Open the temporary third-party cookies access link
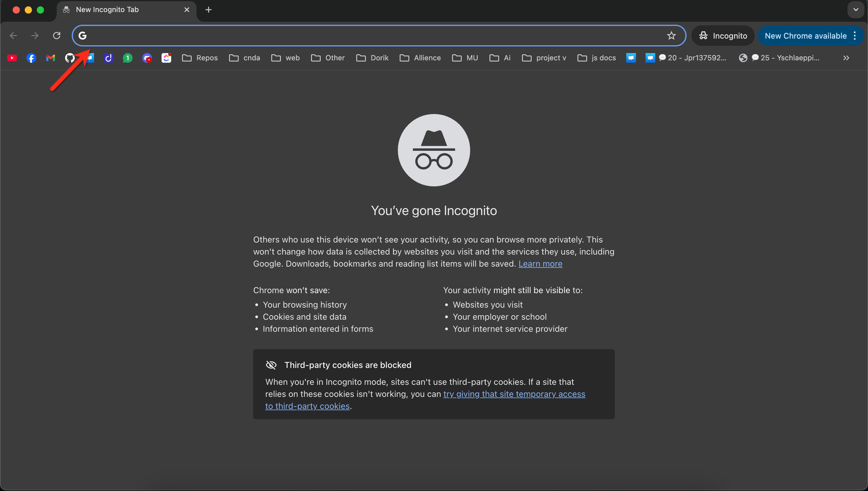868x491 pixels. [514, 394]
